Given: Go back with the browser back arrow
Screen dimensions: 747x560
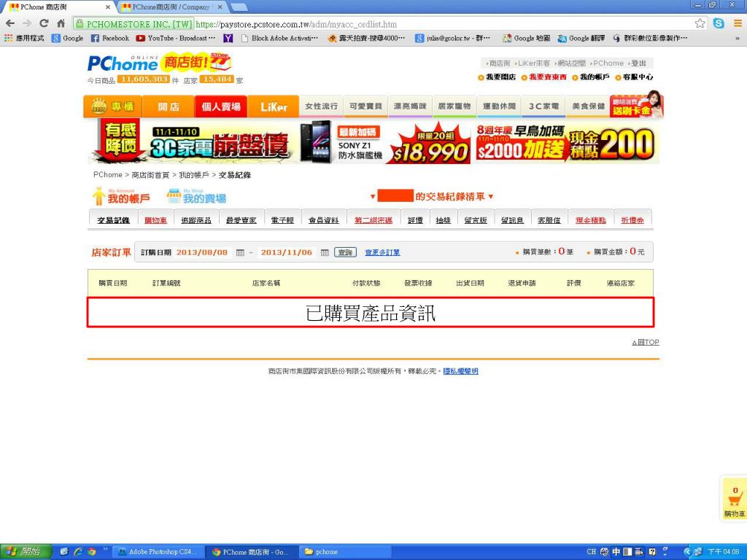Looking at the screenshot, I should (10, 23).
